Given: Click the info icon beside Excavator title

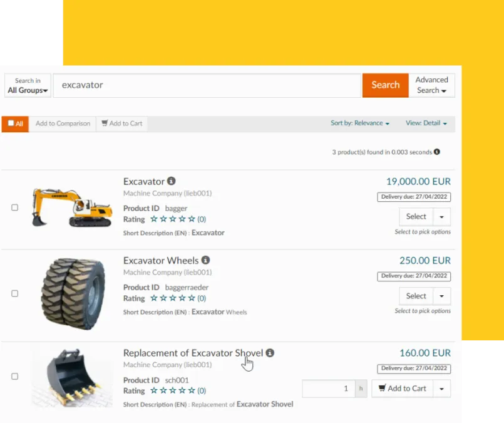Looking at the screenshot, I should (172, 181).
